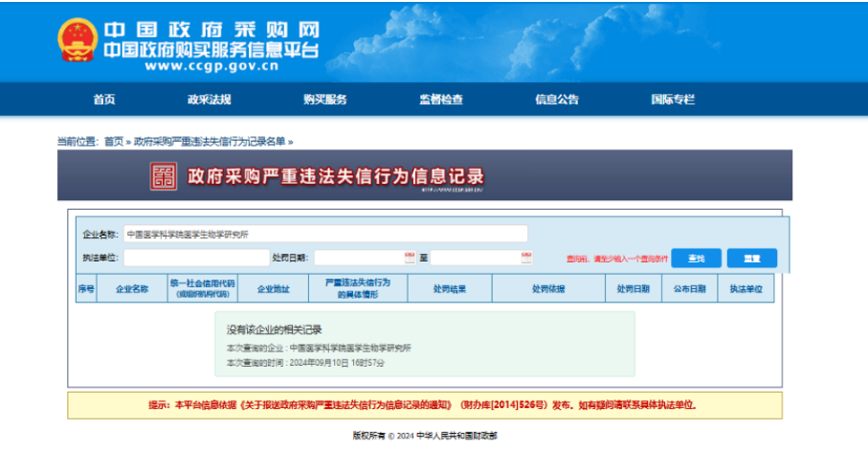868x452 pixels.
Task: Click the 没有该企业的相关记录 message
Action: tap(274, 329)
